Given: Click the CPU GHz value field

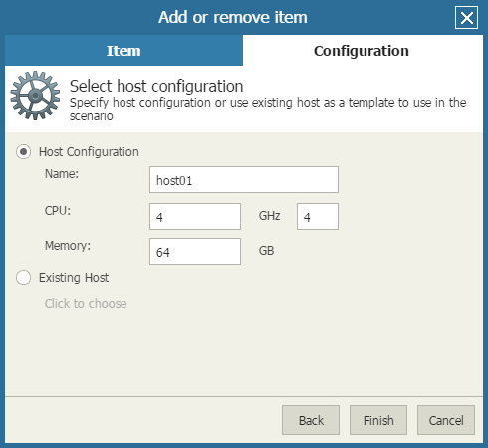Looking at the screenshot, I should point(195,217).
